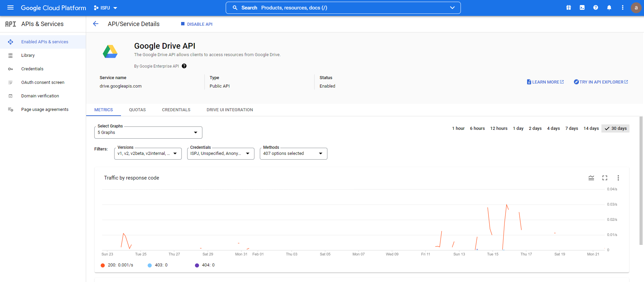The image size is (644, 282).
Task: Toggle the chart legend icon
Action: (591, 178)
